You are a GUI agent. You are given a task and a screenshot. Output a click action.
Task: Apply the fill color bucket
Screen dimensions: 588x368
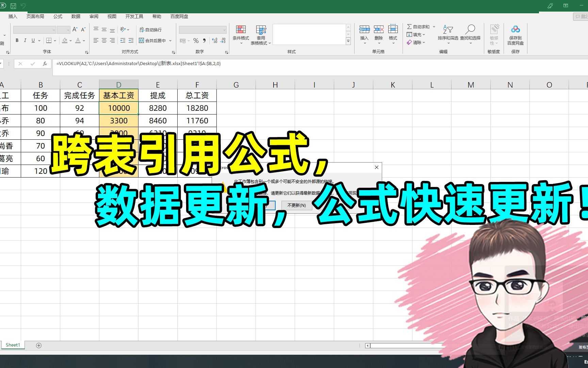pos(65,41)
